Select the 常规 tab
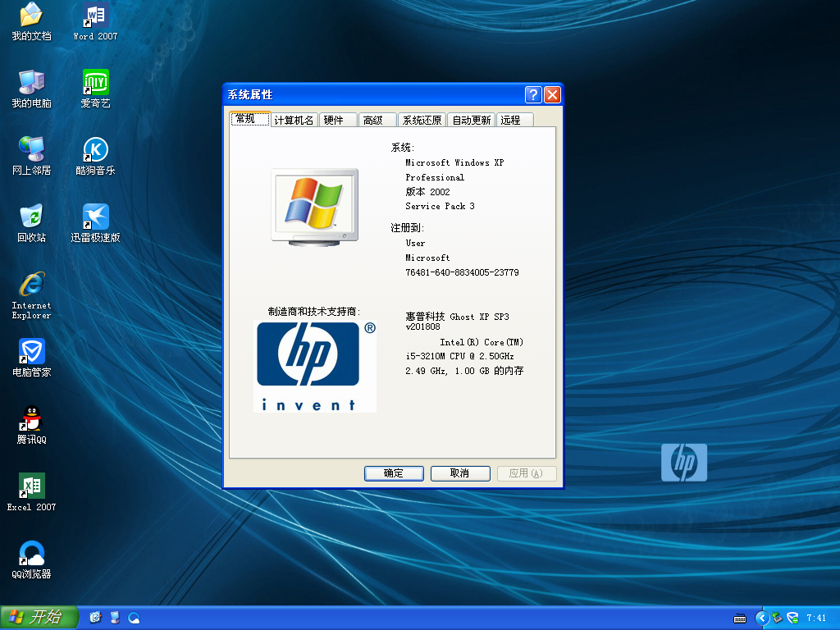Screen dimensions: 840x630 click(249, 119)
